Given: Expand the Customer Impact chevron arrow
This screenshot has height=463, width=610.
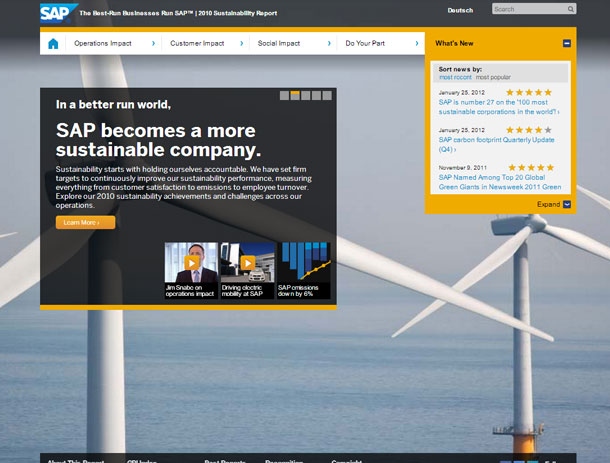Looking at the screenshot, I should (242, 44).
